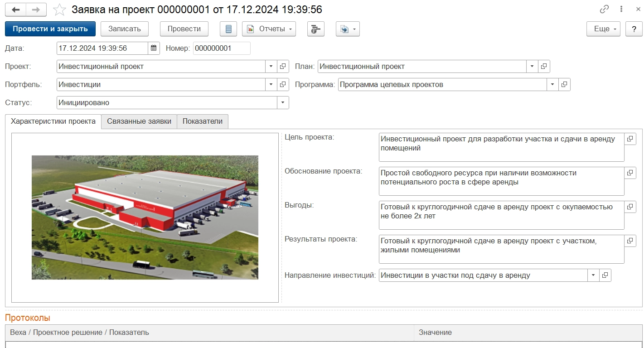Switch to the Связанные заявки tab
The height and width of the screenshot is (348, 644).
(139, 121)
